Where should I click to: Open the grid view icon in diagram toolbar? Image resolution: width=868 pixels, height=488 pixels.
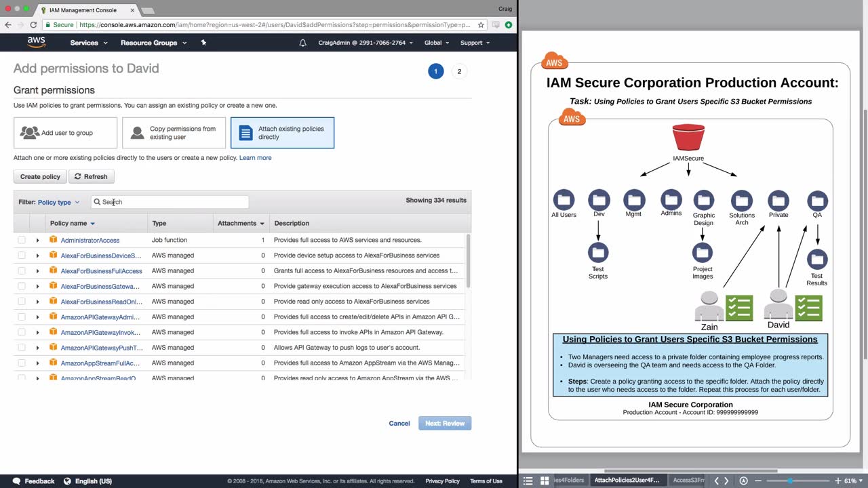coord(545,481)
